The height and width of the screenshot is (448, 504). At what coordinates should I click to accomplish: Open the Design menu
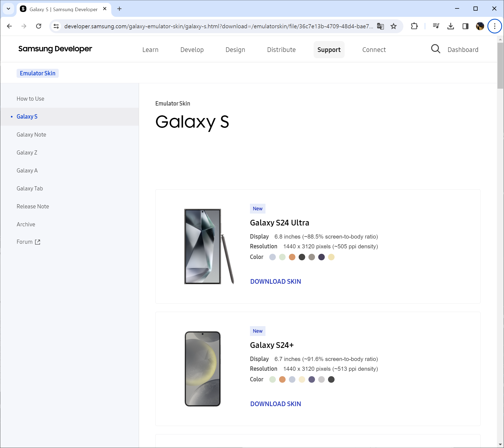point(235,50)
